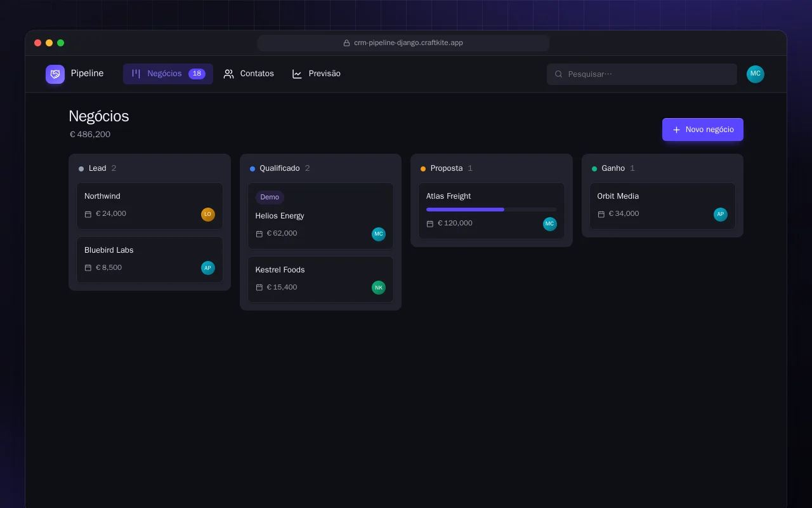Click the NK avatar on Kestrel Foods card
This screenshot has width=812, height=508.
coord(379,288)
